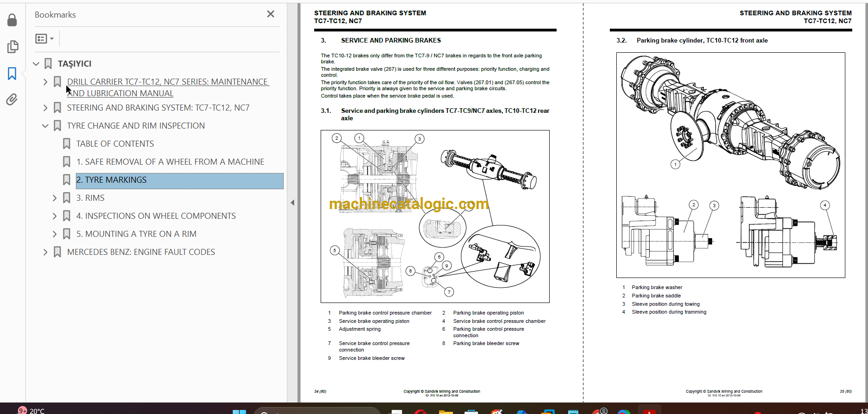Expand 5. MOUNTING A TYRE ON A RIM
868x414 pixels.
[x=55, y=234]
